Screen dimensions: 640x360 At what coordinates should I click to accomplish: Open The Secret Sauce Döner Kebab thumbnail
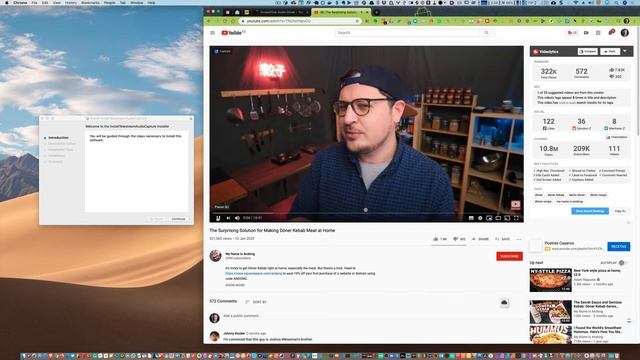[x=551, y=312]
